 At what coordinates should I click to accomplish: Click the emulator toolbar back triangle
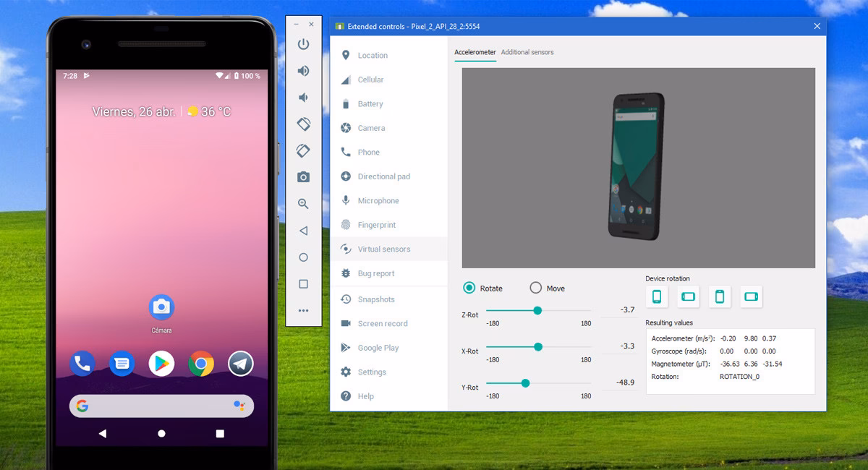tap(303, 231)
